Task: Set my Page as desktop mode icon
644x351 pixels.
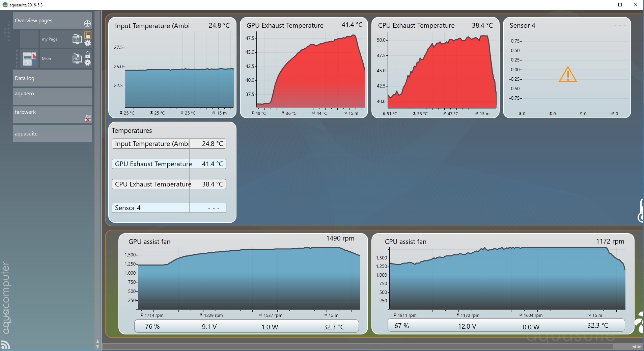Action: (x=77, y=39)
